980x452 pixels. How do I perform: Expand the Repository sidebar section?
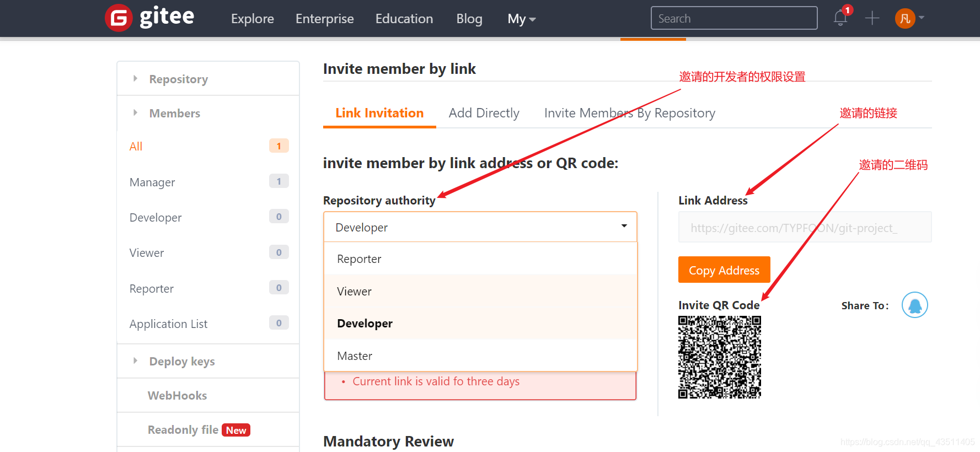click(x=208, y=79)
